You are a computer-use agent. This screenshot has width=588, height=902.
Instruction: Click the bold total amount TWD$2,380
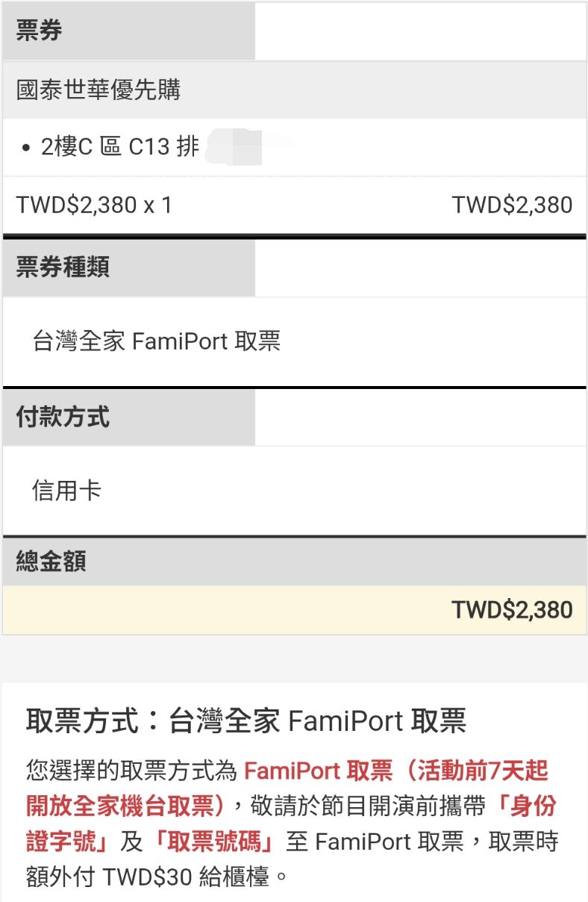(513, 610)
